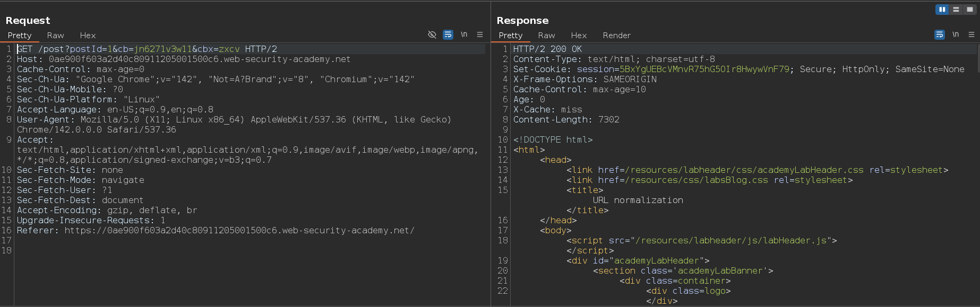The width and height of the screenshot is (980, 307).
Task: Show non-printable characters in Request panel
Action: 464,35
